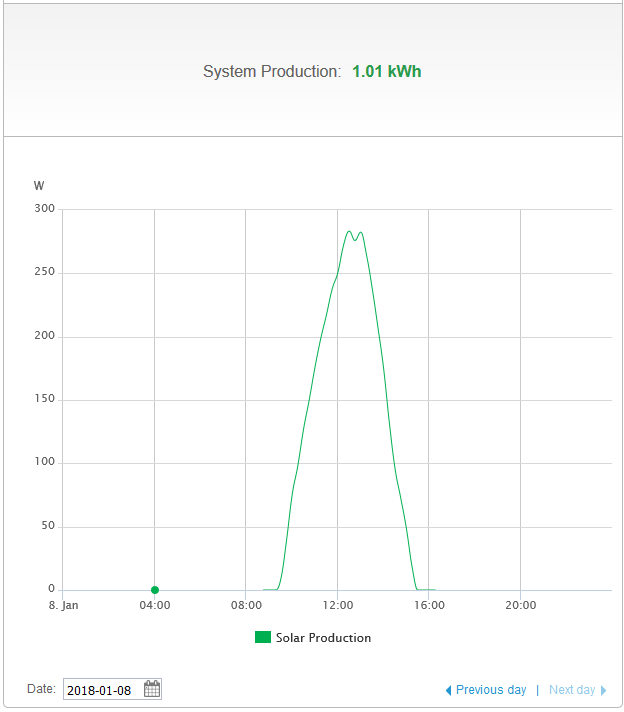This screenshot has width=624, height=712.
Task: Click the 08:00 x-axis label
Action: [246, 605]
